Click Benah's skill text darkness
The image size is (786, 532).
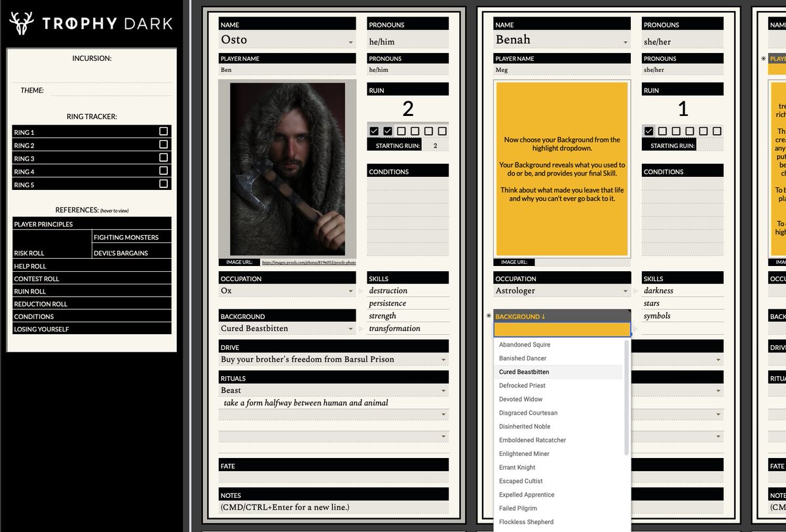click(658, 290)
